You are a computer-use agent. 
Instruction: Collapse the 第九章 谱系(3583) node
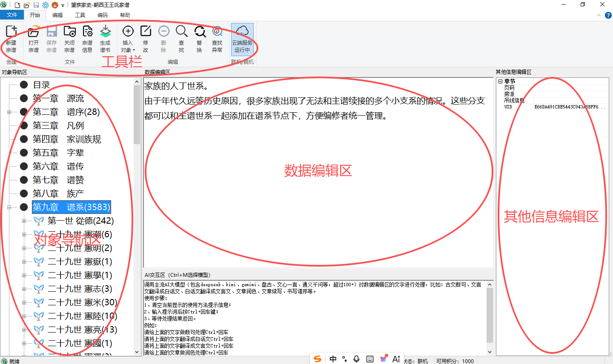click(x=9, y=207)
